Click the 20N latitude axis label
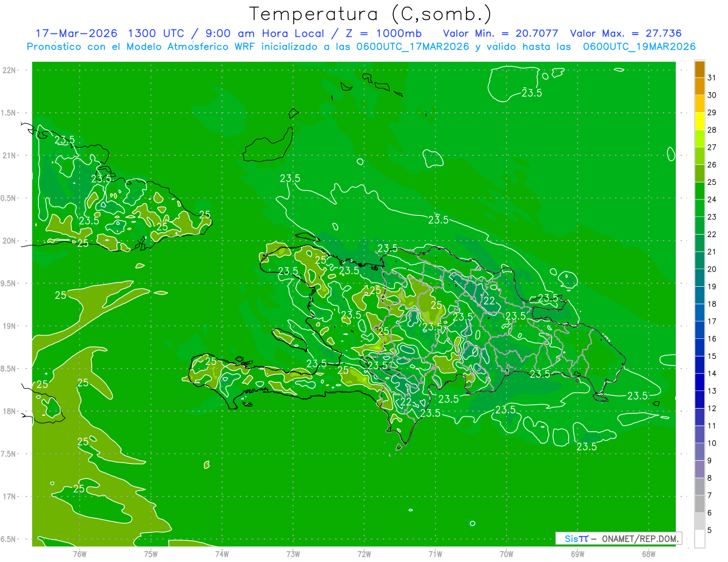Image resolution: width=728 pixels, height=562 pixels. click(8, 241)
